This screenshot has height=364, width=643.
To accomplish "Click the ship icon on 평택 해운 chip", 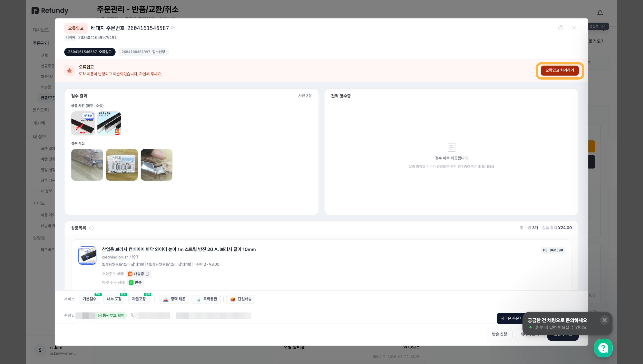I will click(166, 299).
